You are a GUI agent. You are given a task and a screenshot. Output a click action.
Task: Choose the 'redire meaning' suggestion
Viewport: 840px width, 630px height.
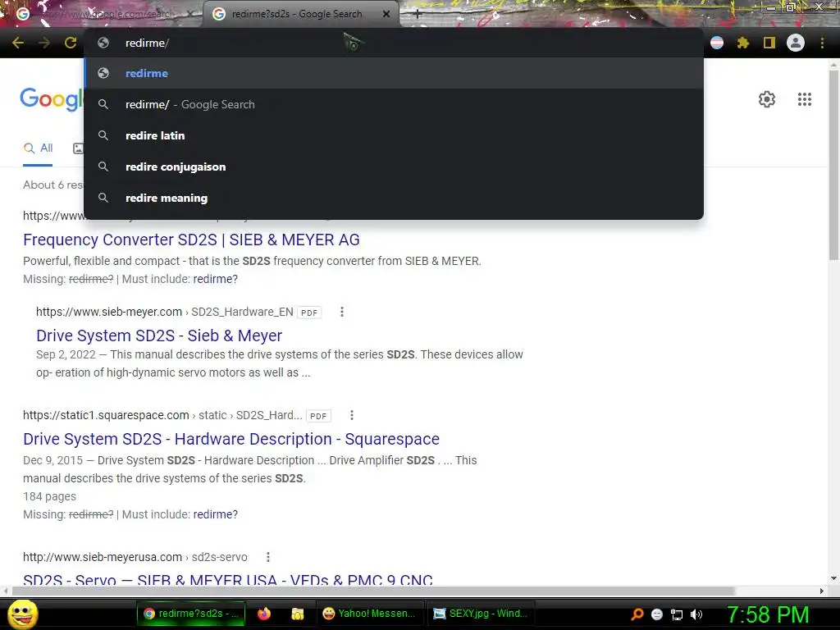pos(394,198)
